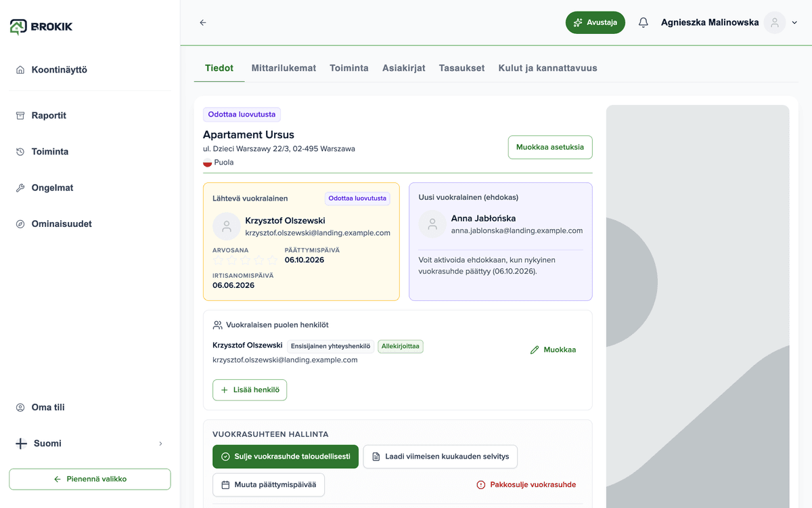This screenshot has width=812, height=508.
Task: Click Pakkosulje vuokrasuhde link
Action: (526, 485)
